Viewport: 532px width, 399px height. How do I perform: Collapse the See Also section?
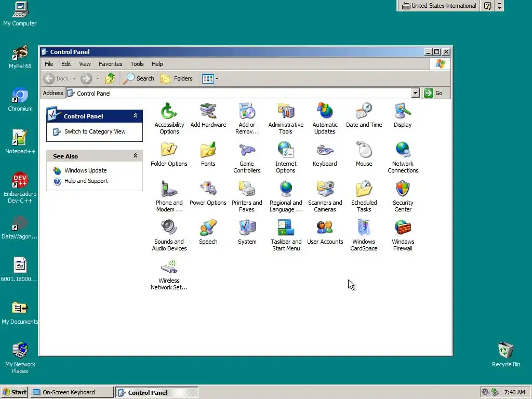[x=135, y=156]
